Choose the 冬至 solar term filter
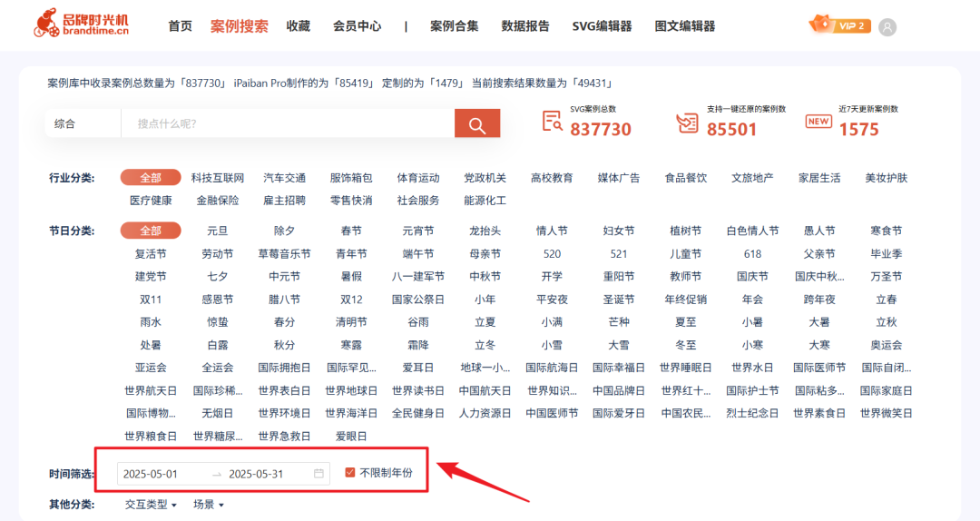980x521 pixels. [x=686, y=345]
